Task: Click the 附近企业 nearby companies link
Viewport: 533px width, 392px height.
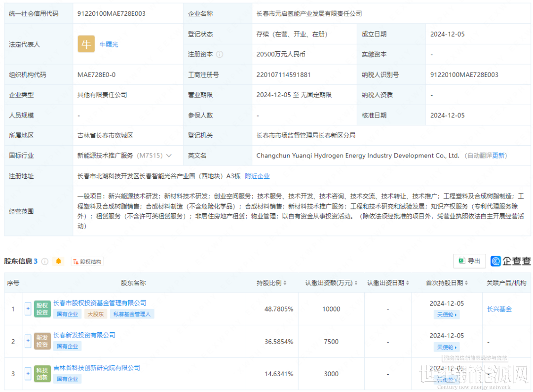Action: (257, 176)
